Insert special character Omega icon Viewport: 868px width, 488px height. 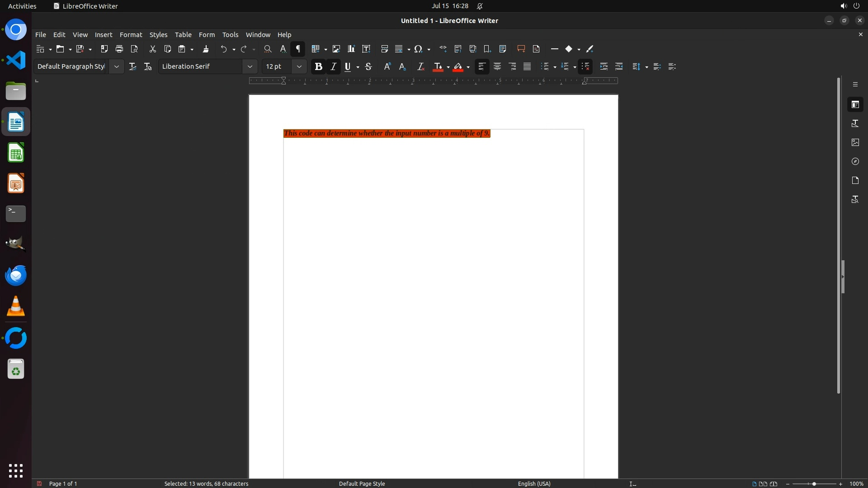418,49
